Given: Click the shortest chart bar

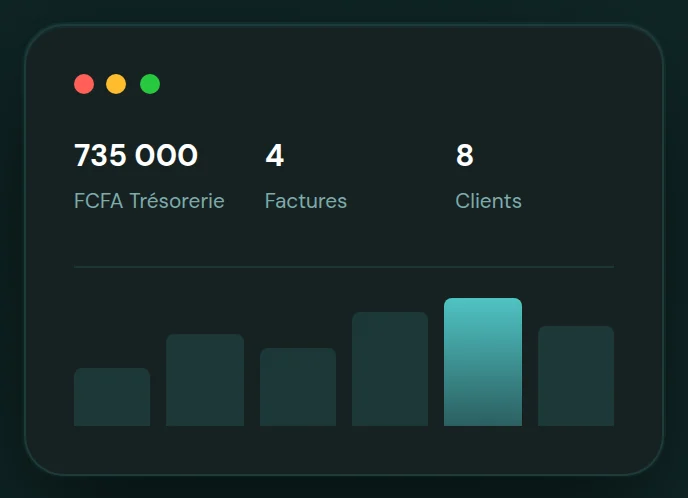Looking at the screenshot, I should pyautogui.click(x=112, y=397).
